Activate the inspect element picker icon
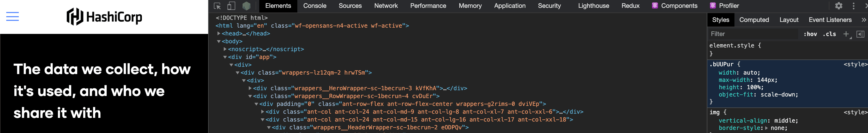The width and height of the screenshot is (868, 133). [217, 6]
